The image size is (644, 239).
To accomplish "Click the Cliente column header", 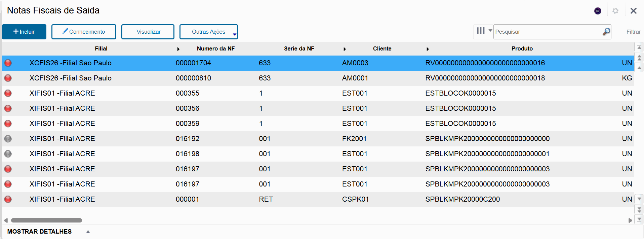I will pyautogui.click(x=382, y=48).
